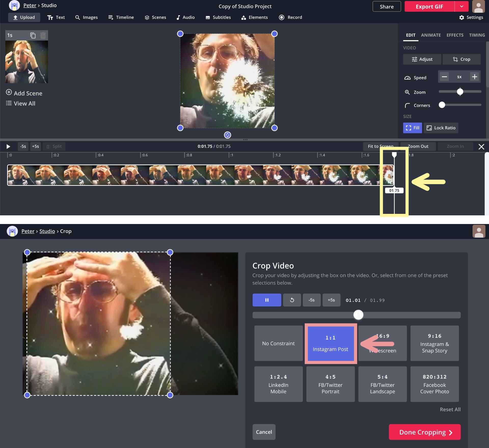The width and height of the screenshot is (489, 448).
Task: Click the duplicate scene icon
Action: tap(33, 35)
